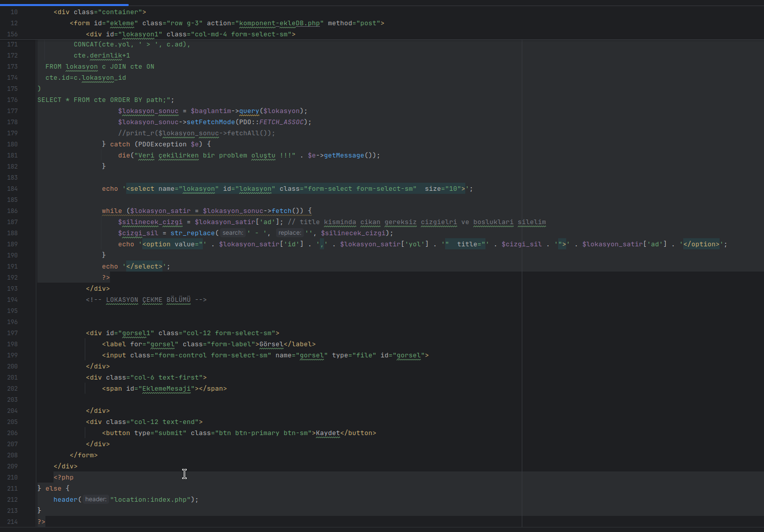Click the 'replace:' parameter hint in str_replace
Image resolution: width=764 pixels, height=532 pixels.
click(x=290, y=233)
